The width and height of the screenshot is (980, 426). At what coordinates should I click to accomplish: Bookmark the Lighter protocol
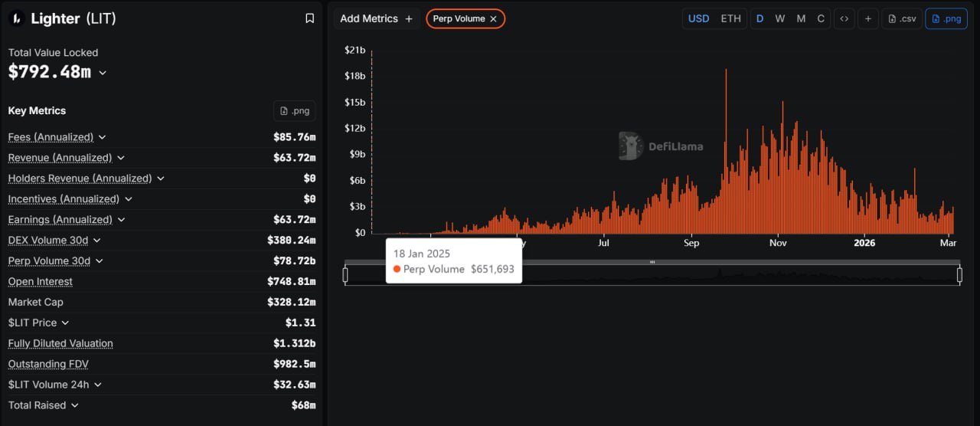pos(309,18)
